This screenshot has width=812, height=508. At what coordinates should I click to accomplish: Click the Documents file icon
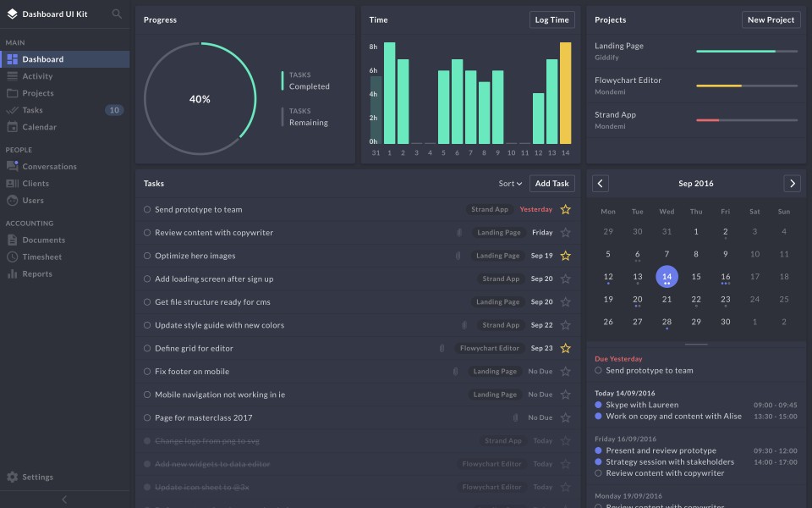13,240
